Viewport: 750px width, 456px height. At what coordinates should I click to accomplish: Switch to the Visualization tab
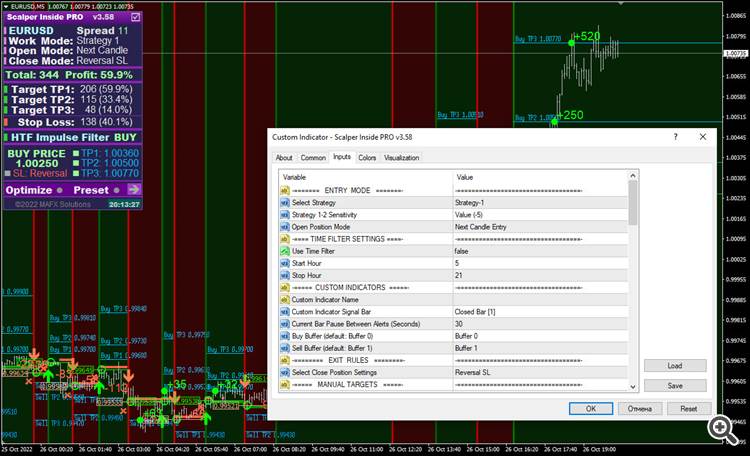401,157
